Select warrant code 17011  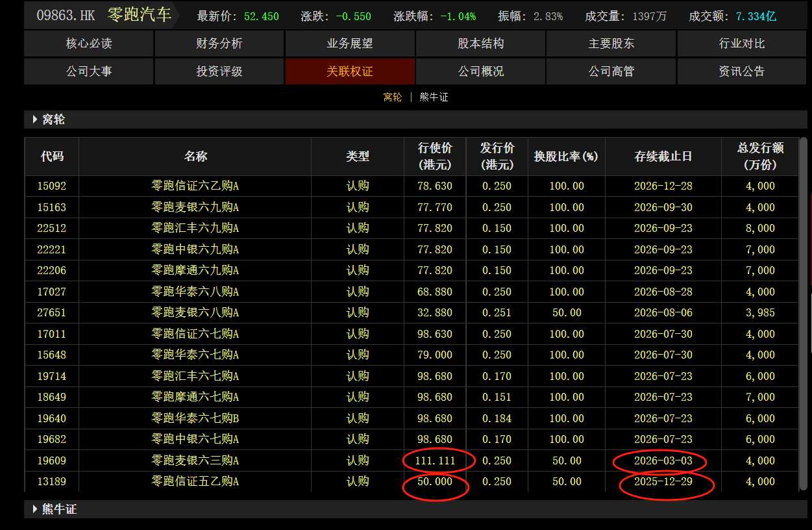tap(52, 334)
